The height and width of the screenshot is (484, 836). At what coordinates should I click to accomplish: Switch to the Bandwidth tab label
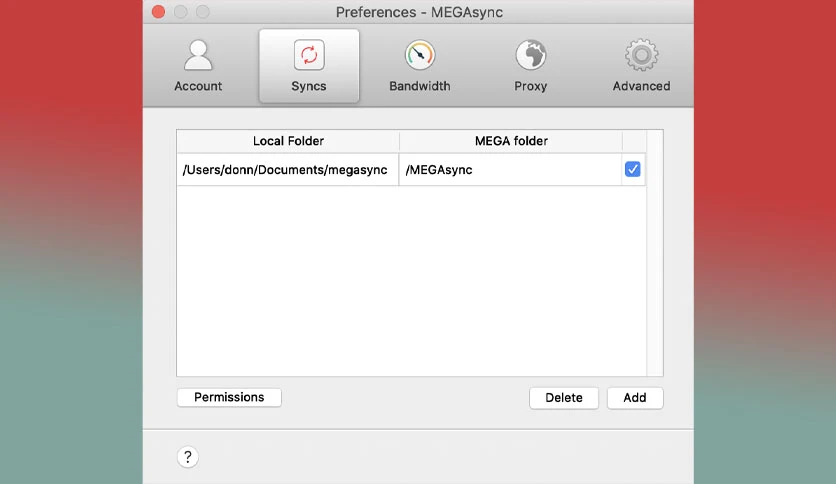point(420,86)
